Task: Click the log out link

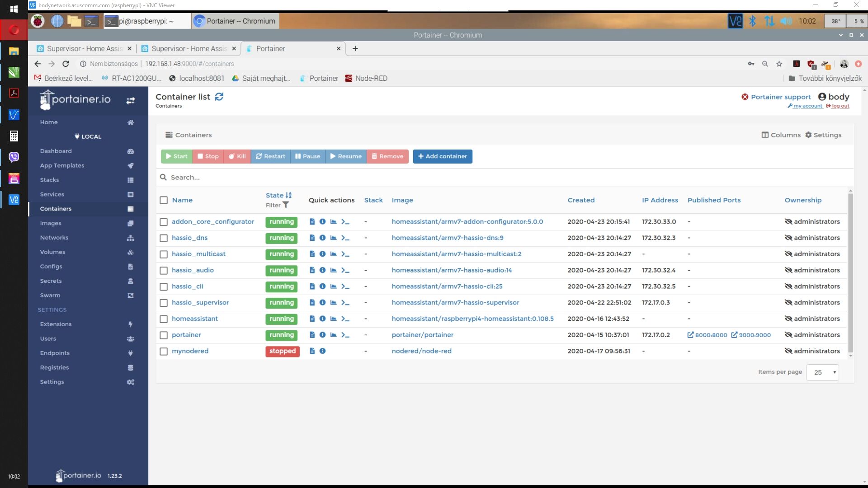Action: coord(838,106)
